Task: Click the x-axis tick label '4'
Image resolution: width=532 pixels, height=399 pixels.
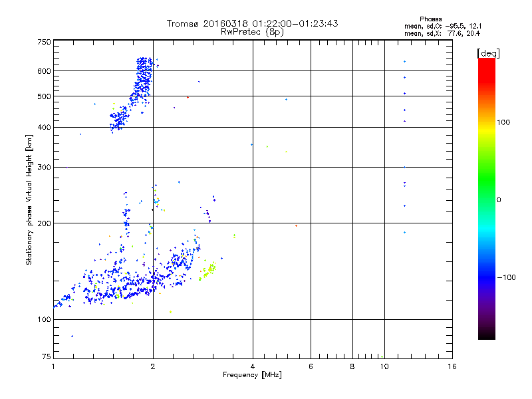Action: [x=253, y=366]
